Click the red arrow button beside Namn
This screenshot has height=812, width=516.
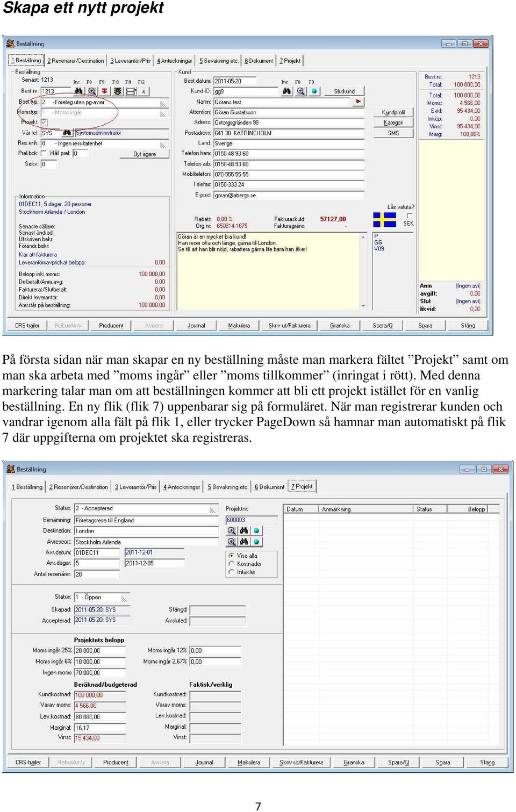[x=358, y=102]
